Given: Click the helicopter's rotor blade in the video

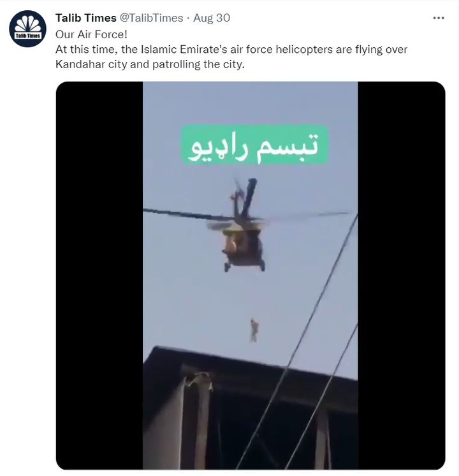Looking at the screenshot, I should tap(188, 214).
